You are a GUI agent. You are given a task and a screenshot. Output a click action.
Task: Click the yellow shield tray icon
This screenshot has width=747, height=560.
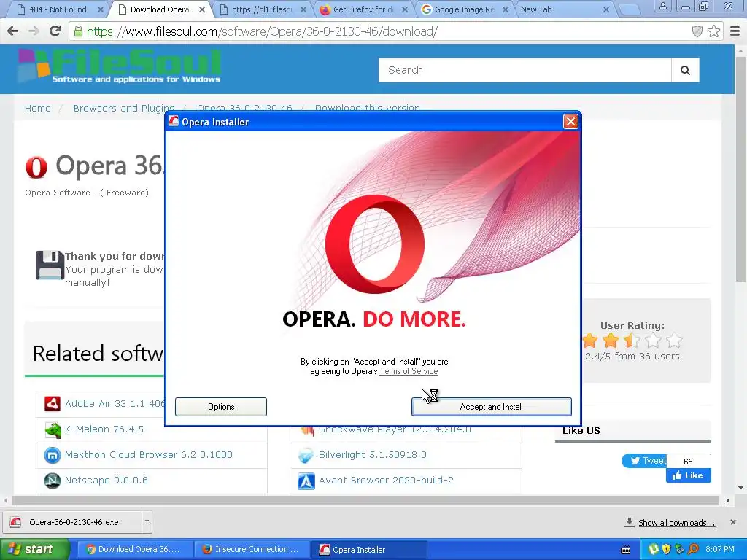click(x=667, y=549)
